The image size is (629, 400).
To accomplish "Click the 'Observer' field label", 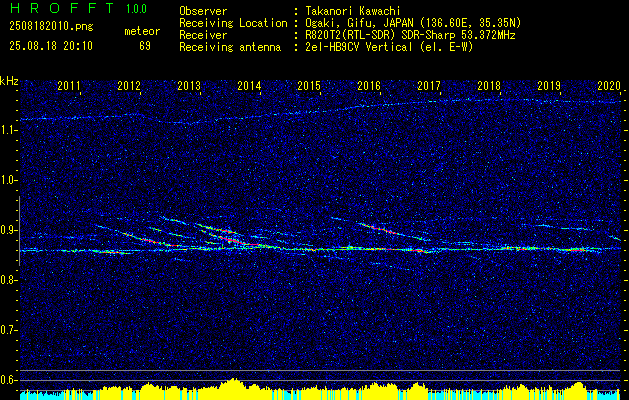I will tap(203, 11).
